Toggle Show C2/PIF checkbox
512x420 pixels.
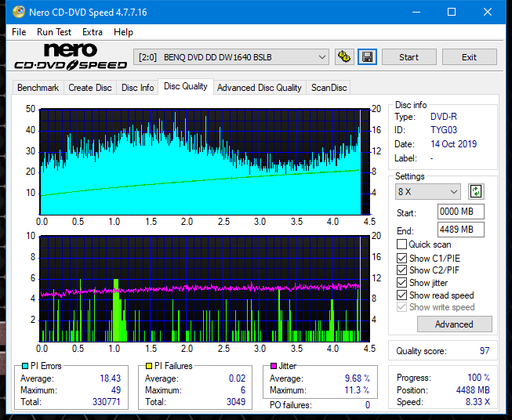pyautogui.click(x=401, y=270)
